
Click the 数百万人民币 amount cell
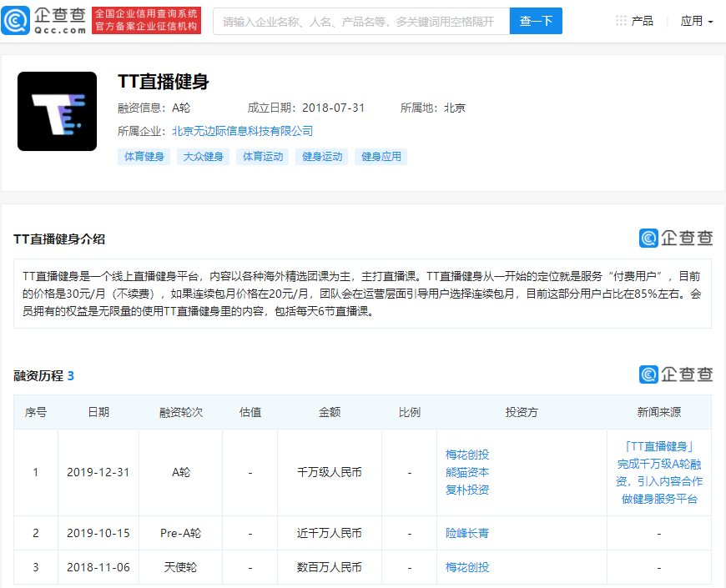point(329,567)
